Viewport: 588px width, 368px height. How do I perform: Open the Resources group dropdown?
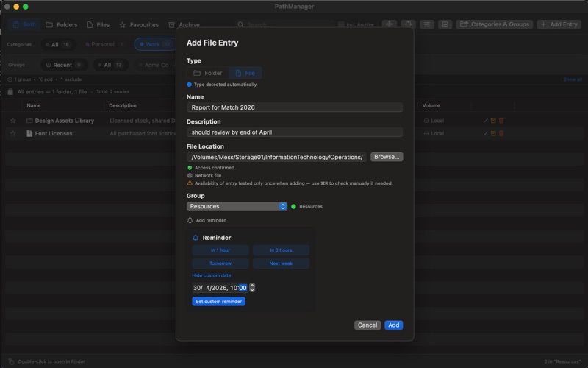[237, 207]
